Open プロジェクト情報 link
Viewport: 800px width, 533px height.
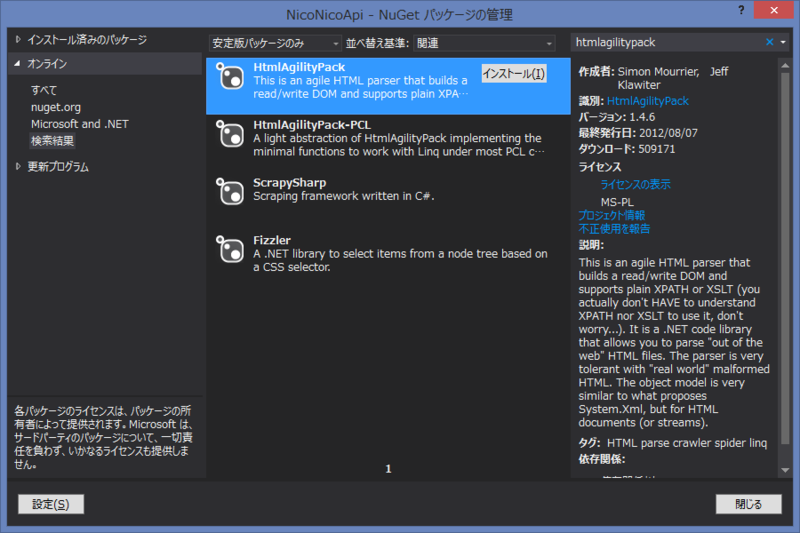[x=611, y=215]
